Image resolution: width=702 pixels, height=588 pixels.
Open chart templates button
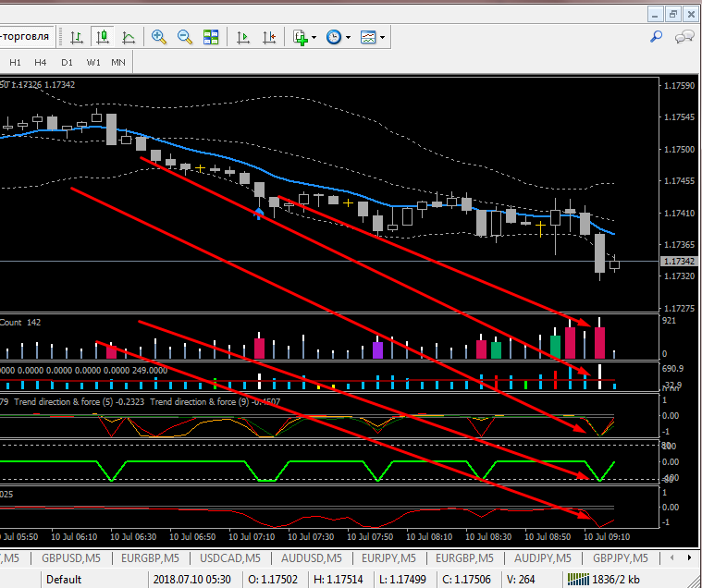click(368, 37)
